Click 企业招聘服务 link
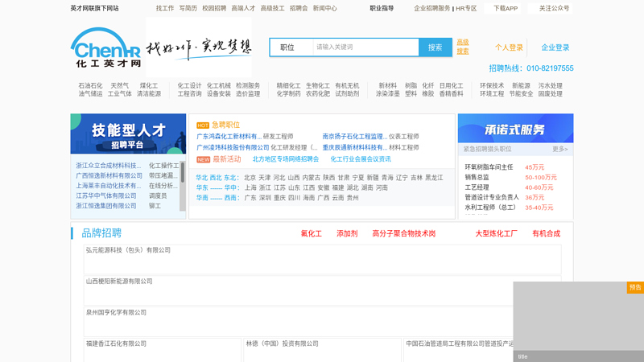This screenshot has height=362, width=644. (x=432, y=8)
